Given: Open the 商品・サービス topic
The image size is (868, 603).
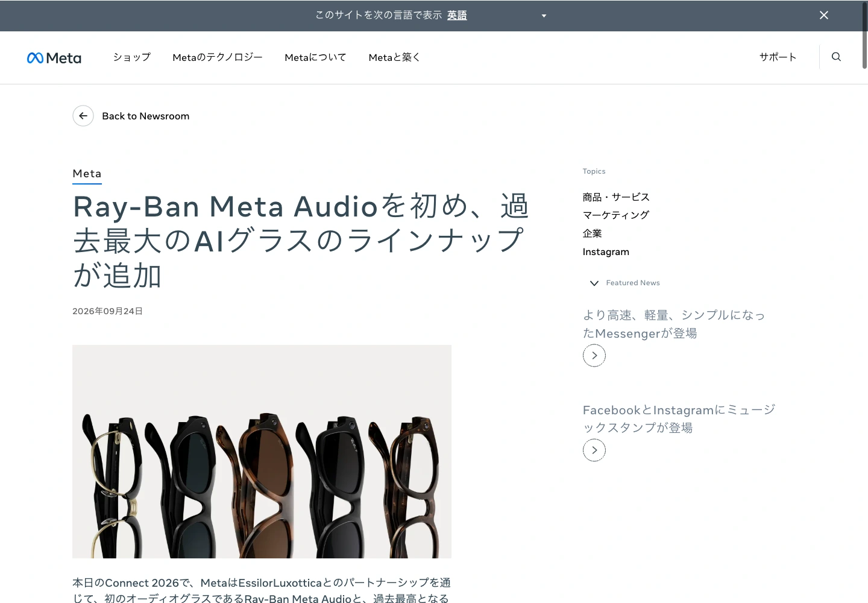Looking at the screenshot, I should tap(616, 197).
